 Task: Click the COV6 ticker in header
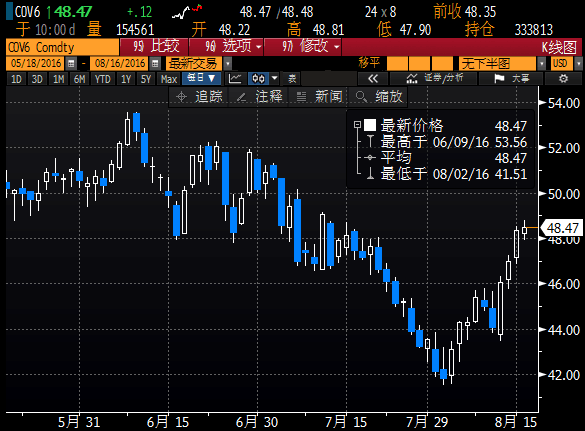[27, 12]
